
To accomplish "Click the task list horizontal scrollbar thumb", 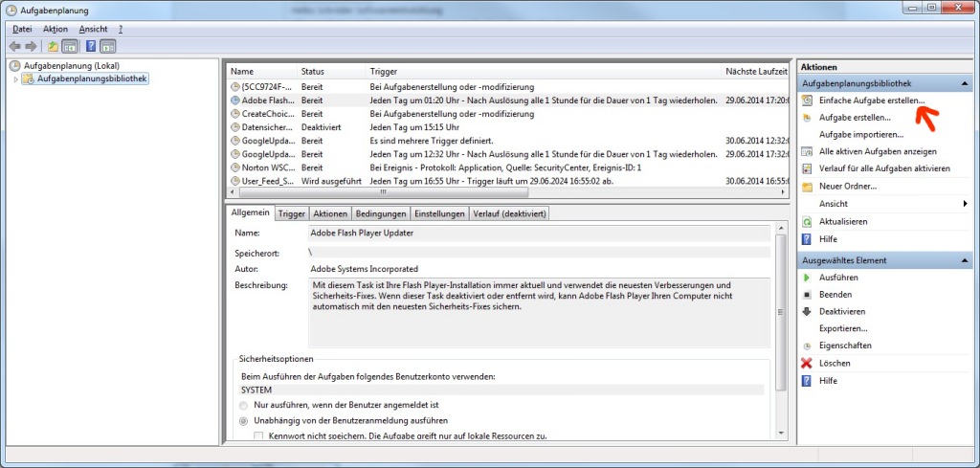I will pos(383,192).
